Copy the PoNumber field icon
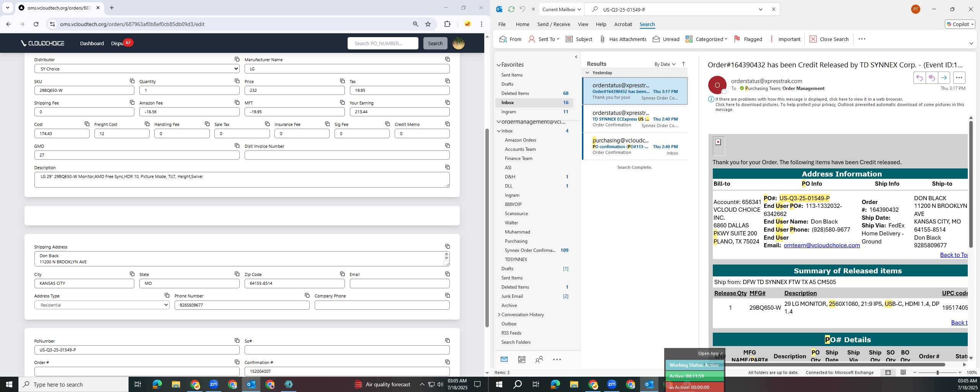The height and width of the screenshot is (392, 980). 237,340
